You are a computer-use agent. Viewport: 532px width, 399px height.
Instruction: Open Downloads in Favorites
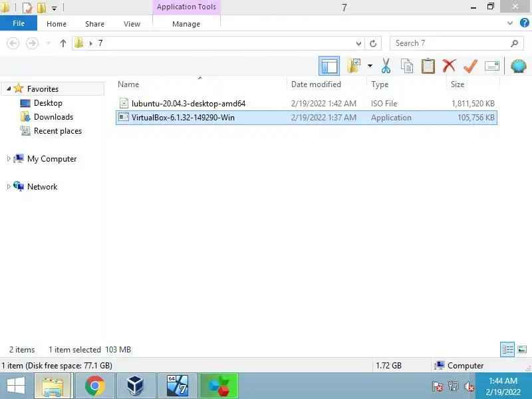tap(53, 117)
